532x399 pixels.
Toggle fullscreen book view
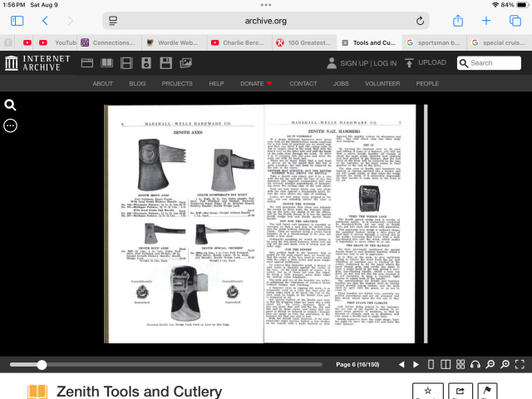(x=520, y=364)
